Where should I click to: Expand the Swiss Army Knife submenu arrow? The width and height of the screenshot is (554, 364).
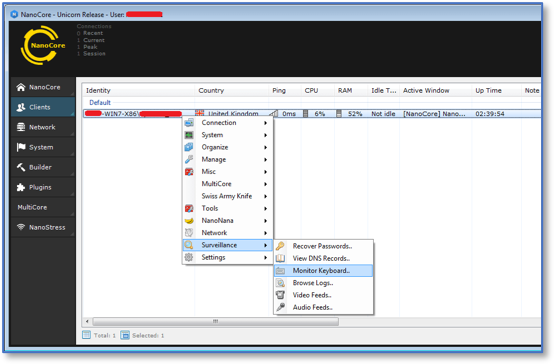click(x=265, y=196)
